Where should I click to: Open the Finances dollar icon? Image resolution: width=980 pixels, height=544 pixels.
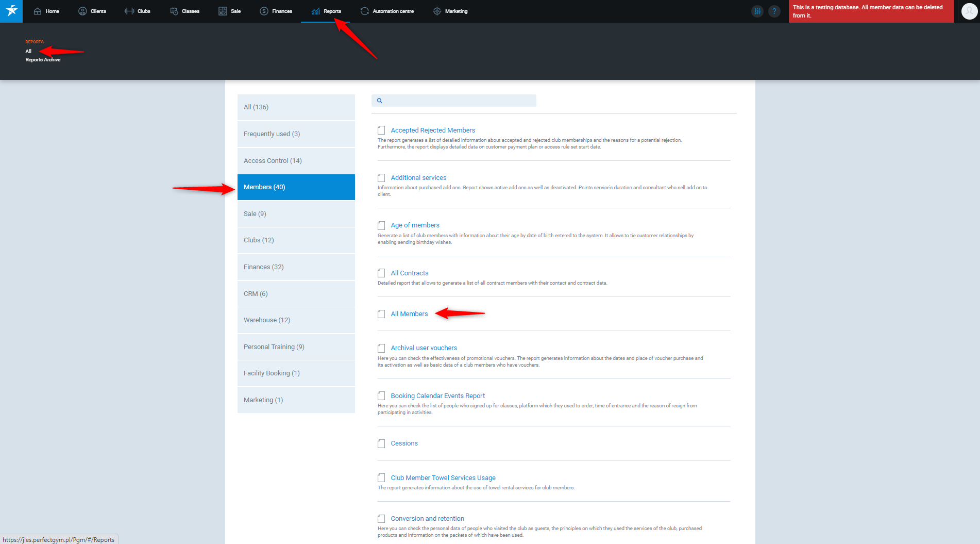[264, 11]
